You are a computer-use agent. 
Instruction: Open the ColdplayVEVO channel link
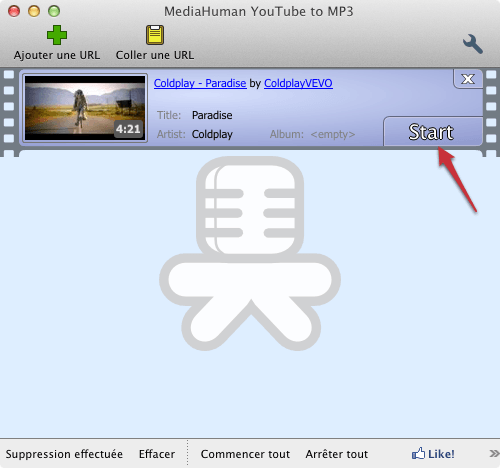(298, 83)
